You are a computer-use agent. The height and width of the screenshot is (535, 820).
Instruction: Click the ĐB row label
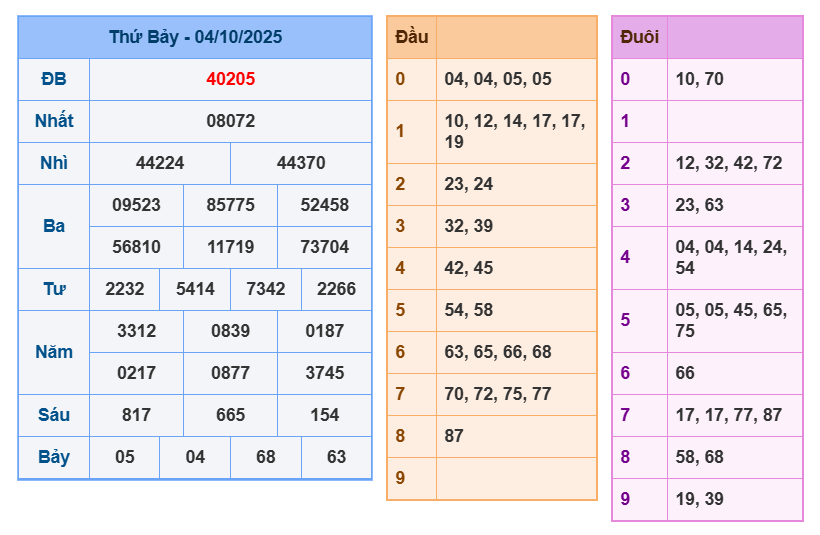[x=54, y=79]
